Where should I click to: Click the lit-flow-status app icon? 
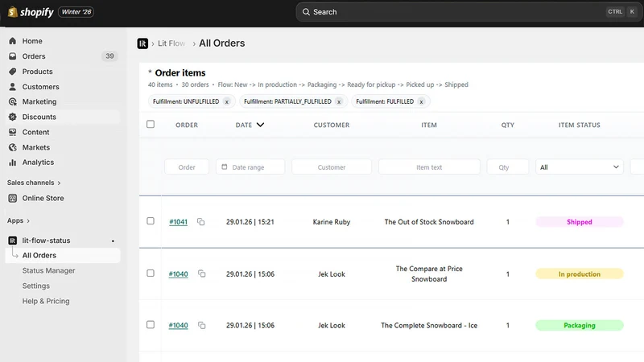(13, 241)
